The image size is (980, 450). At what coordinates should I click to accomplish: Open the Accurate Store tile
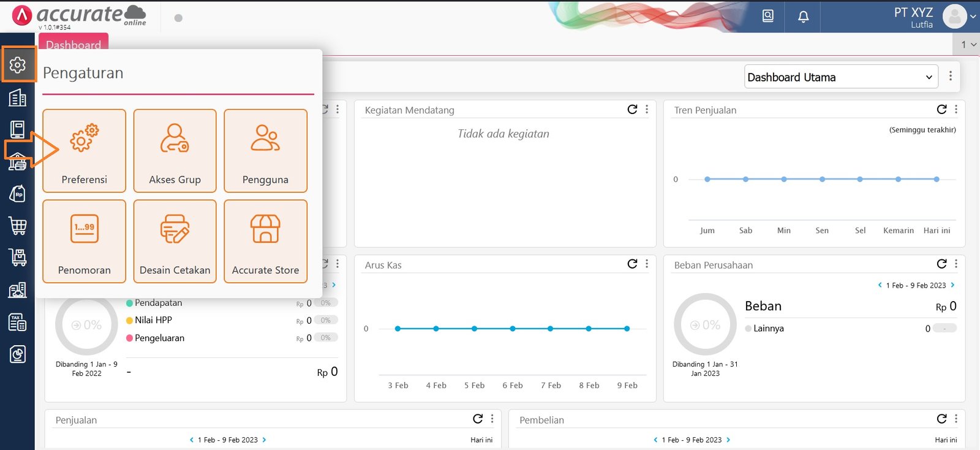pyautogui.click(x=265, y=241)
